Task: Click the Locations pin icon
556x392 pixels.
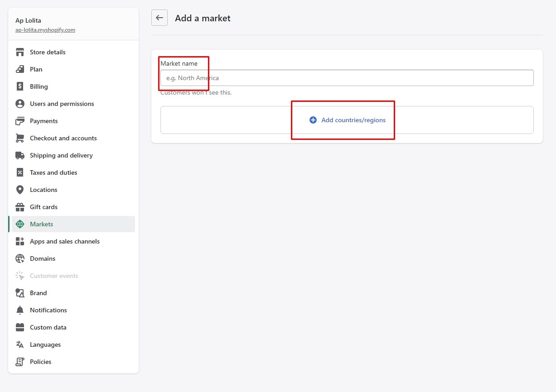Action: 20,190
